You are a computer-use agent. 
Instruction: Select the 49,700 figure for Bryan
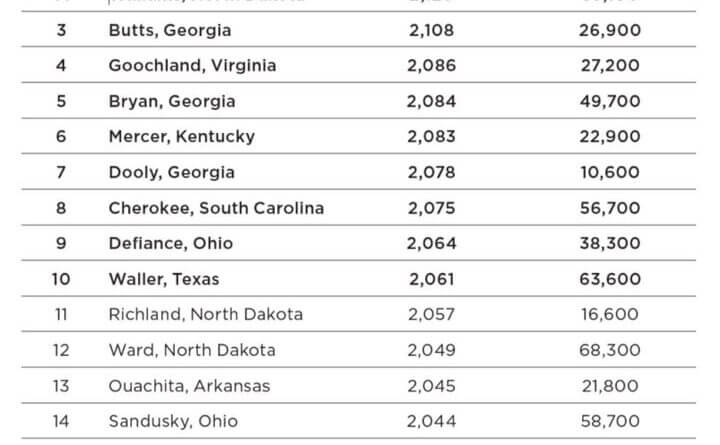point(610,101)
